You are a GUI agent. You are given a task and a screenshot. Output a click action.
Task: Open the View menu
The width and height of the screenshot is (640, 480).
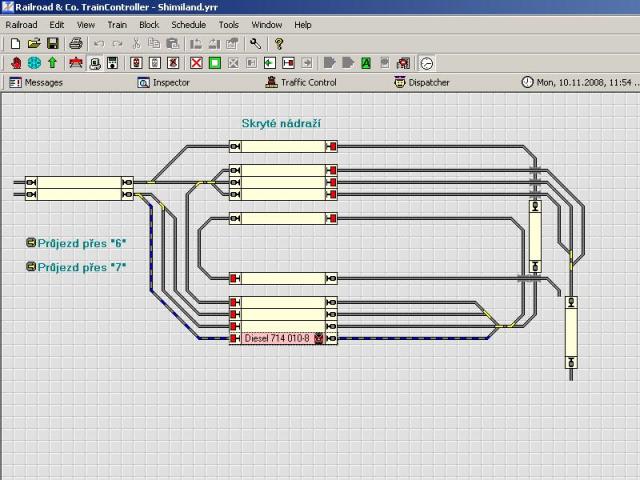86,25
